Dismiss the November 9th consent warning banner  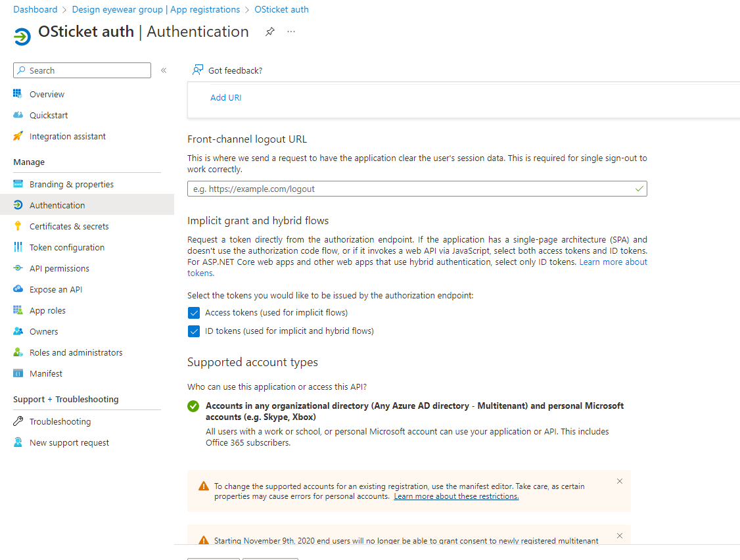click(620, 536)
